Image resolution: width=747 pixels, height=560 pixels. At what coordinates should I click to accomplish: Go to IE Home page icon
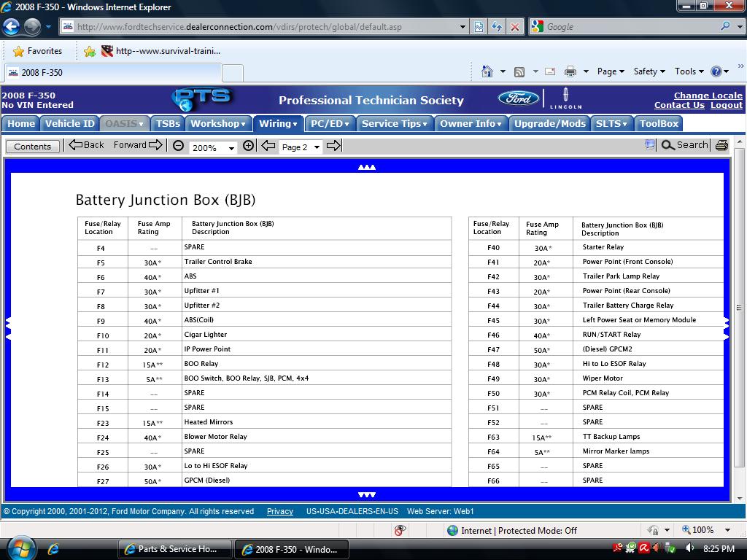(487, 71)
